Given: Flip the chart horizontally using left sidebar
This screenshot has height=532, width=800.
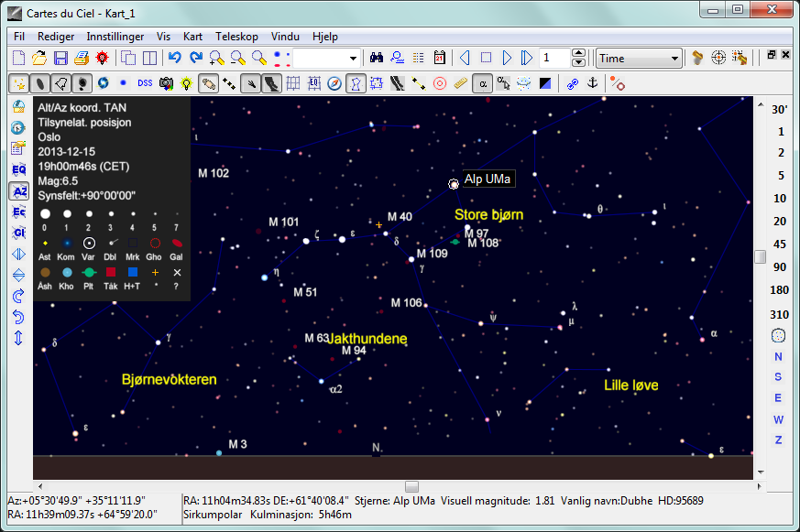Looking at the screenshot, I should (x=18, y=254).
